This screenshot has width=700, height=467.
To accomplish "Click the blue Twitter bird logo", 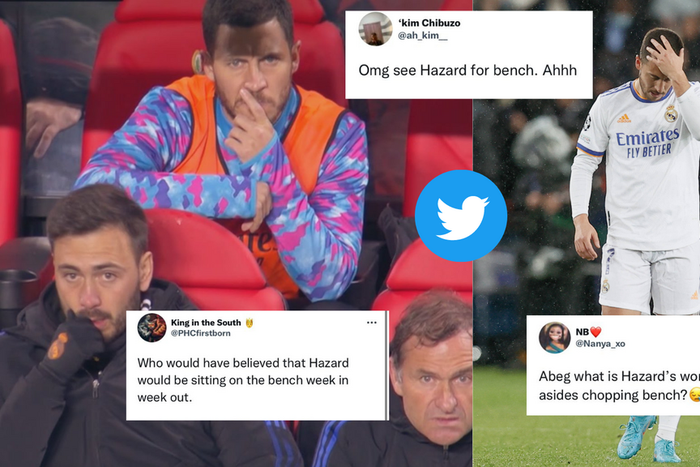I will (461, 216).
